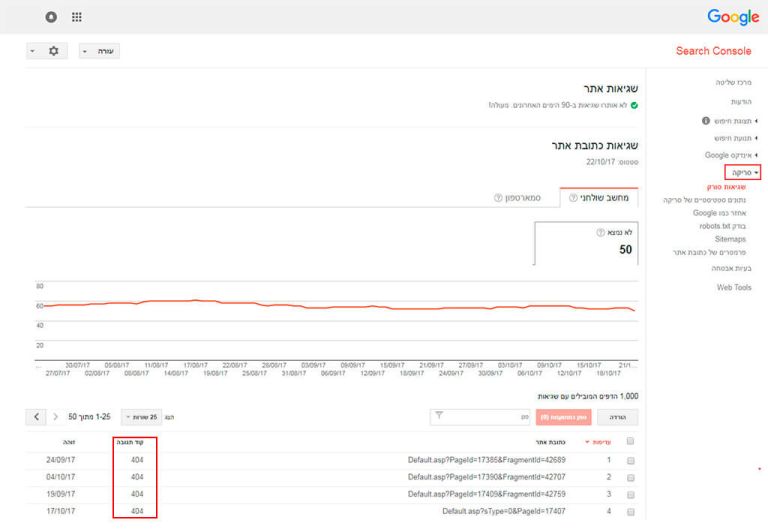Check the box for row 2

click(631, 478)
